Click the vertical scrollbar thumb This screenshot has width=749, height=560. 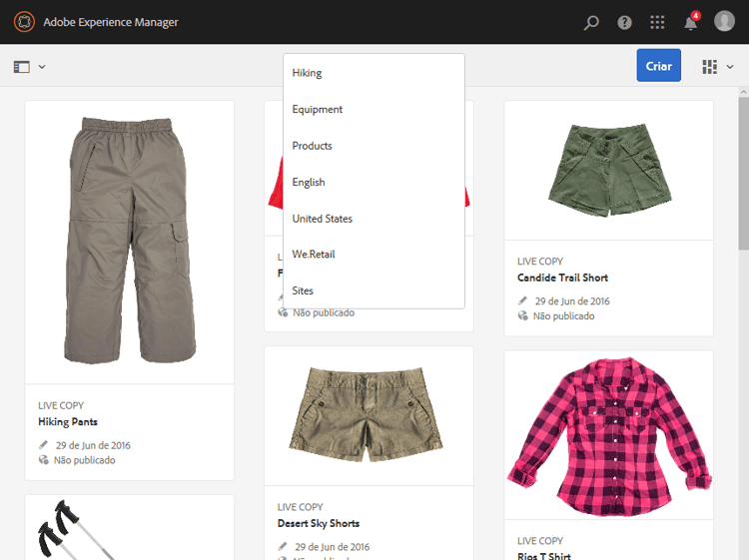tap(744, 174)
